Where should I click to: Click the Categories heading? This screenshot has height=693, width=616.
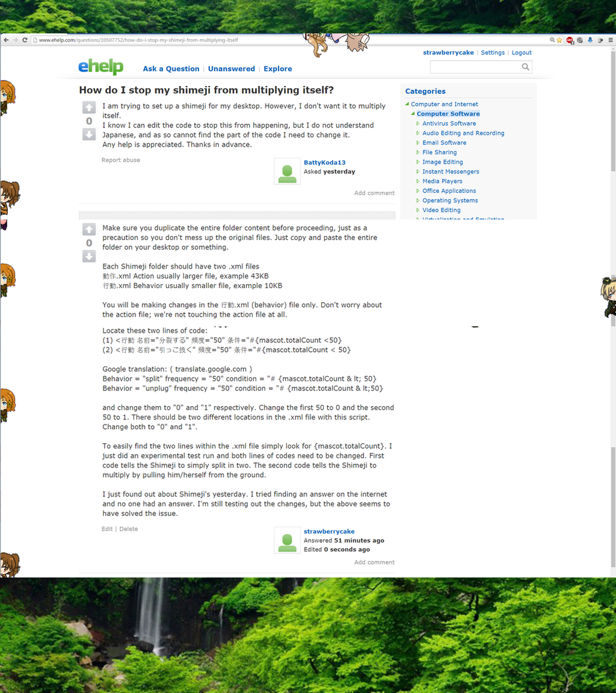click(425, 91)
